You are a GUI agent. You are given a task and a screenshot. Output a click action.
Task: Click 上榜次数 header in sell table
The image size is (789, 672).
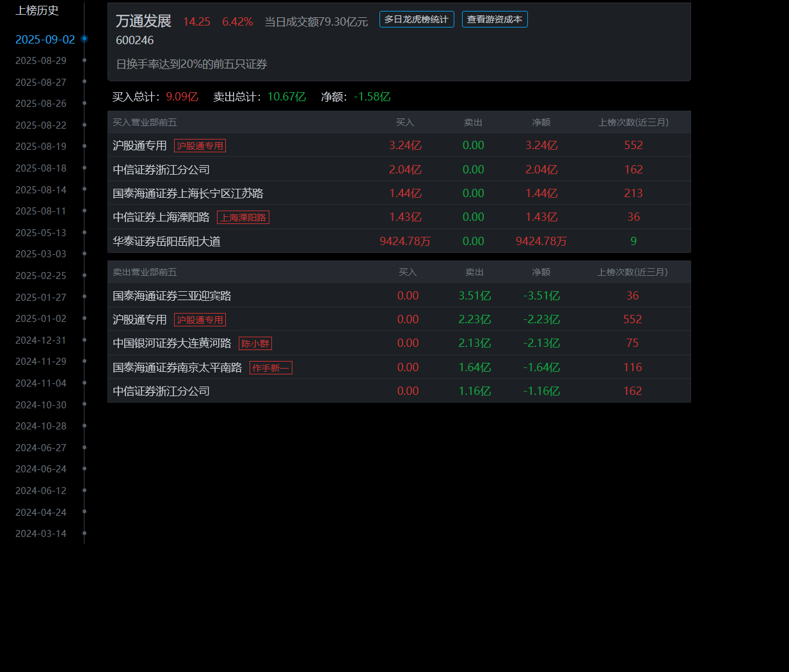(633, 272)
